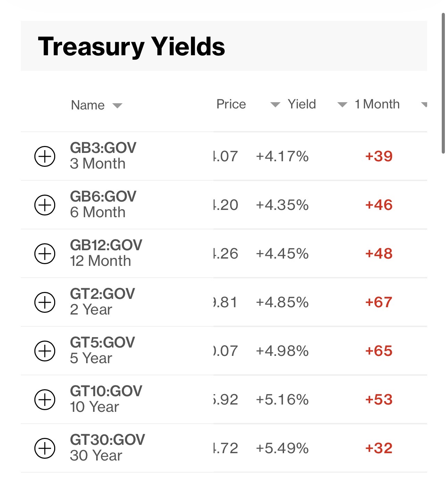This screenshot has height=481, width=448.
Task: Add GT5:GOV 5 Year to watchlist
Action: (x=45, y=351)
